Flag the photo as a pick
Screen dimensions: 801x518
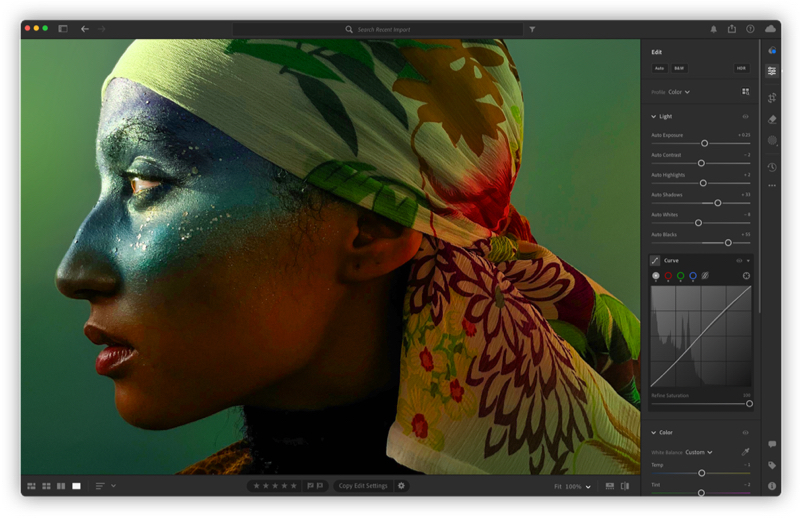click(310, 486)
